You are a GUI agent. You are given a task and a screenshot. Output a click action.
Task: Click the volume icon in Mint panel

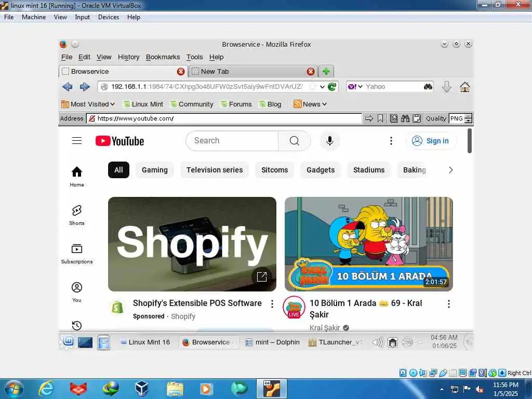(x=377, y=342)
